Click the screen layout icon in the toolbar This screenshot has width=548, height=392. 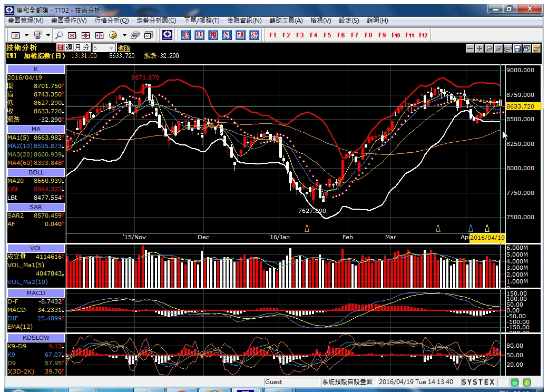(x=16, y=35)
